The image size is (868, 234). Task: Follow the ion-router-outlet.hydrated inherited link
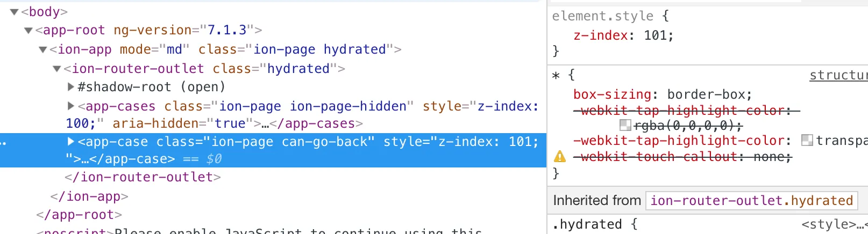(752, 201)
